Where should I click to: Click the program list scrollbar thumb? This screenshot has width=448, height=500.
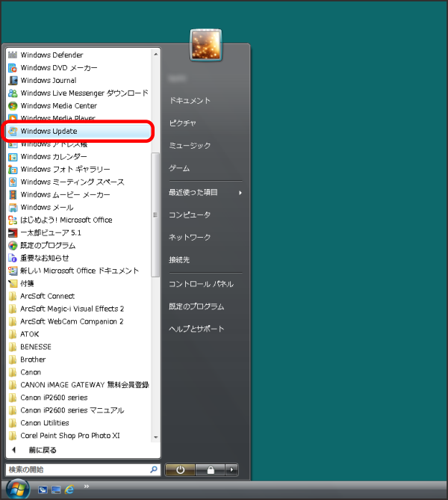point(155,215)
